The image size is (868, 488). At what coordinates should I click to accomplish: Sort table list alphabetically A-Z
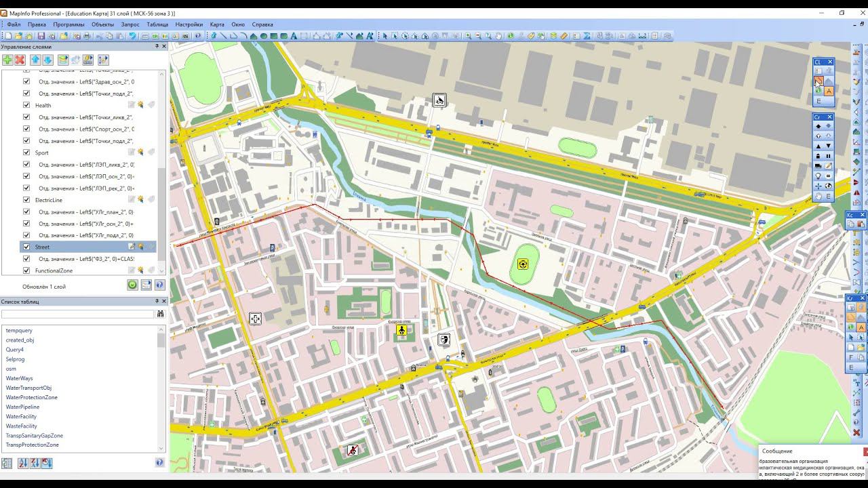point(22,464)
